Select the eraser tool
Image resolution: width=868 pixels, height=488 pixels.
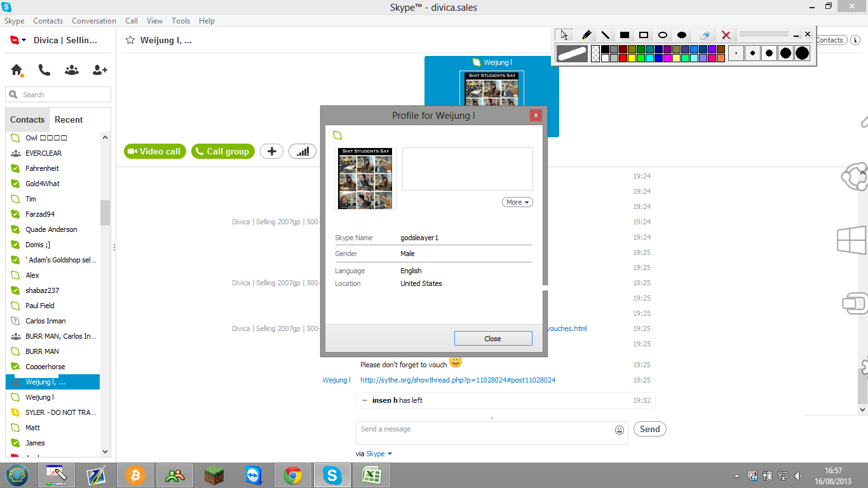pyautogui.click(x=704, y=35)
